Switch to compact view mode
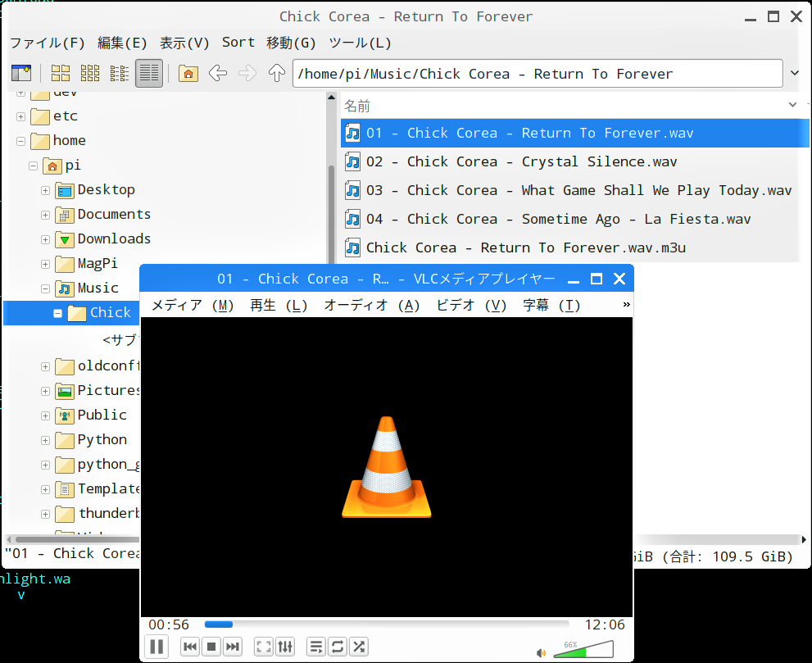Screen dimensions: 812x663 119,73
